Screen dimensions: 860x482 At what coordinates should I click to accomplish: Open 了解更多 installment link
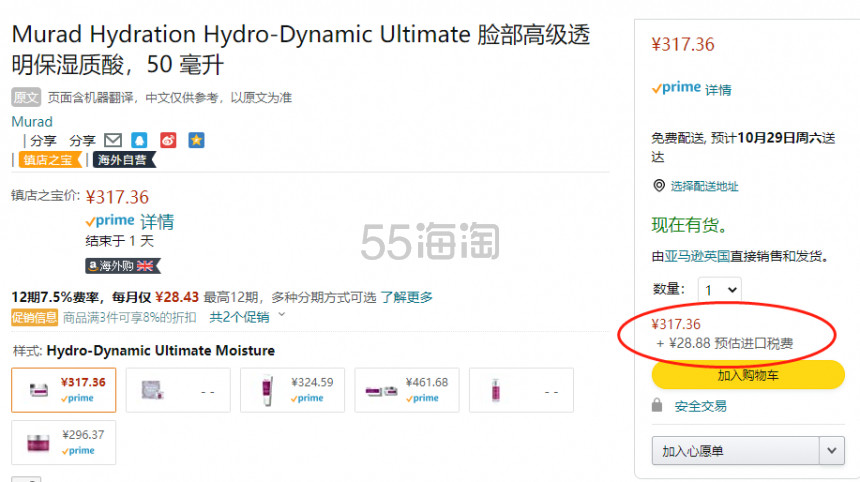pyautogui.click(x=406, y=297)
